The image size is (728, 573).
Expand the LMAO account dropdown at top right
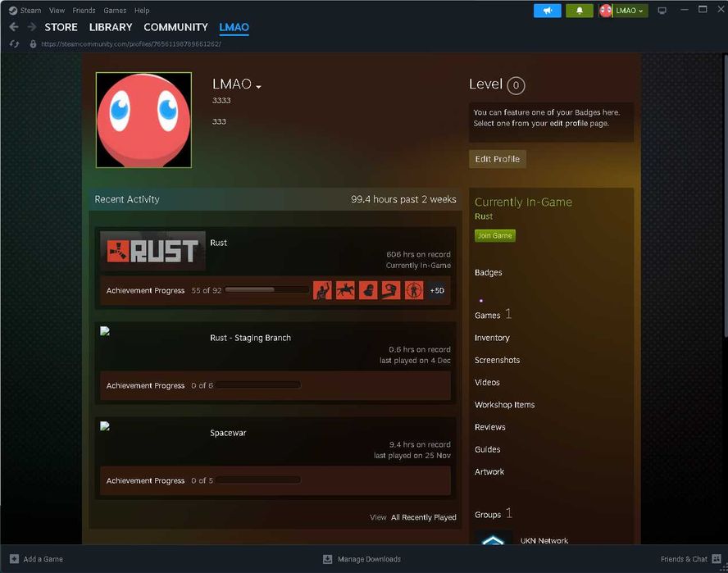[630, 11]
